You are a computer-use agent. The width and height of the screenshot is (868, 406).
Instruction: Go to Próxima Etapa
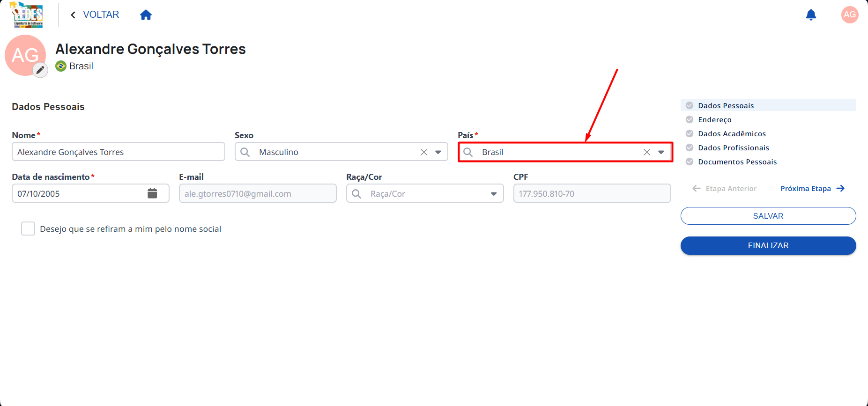pyautogui.click(x=812, y=188)
